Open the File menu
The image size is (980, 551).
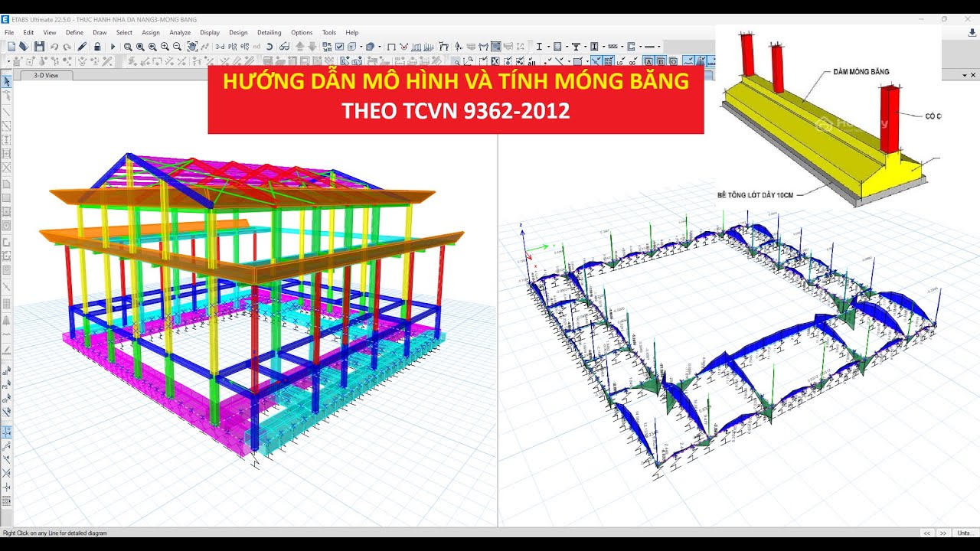9,33
